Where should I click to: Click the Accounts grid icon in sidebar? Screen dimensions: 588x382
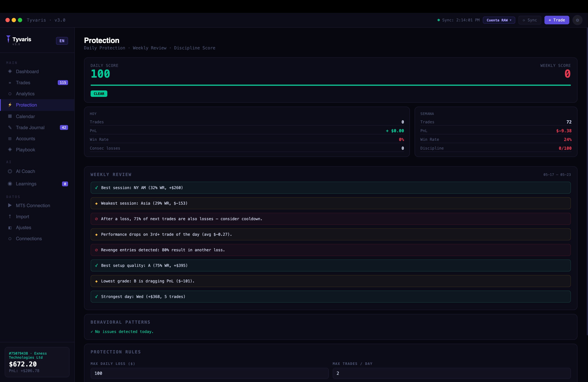pyautogui.click(x=10, y=139)
